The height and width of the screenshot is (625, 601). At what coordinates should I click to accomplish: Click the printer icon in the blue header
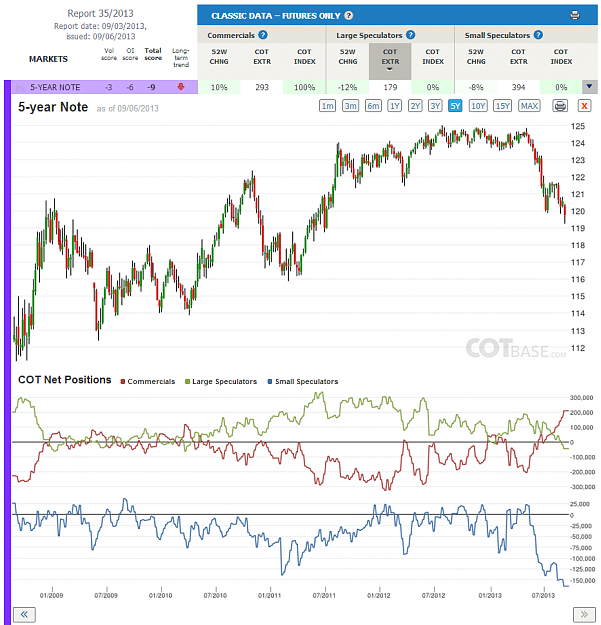(x=574, y=16)
